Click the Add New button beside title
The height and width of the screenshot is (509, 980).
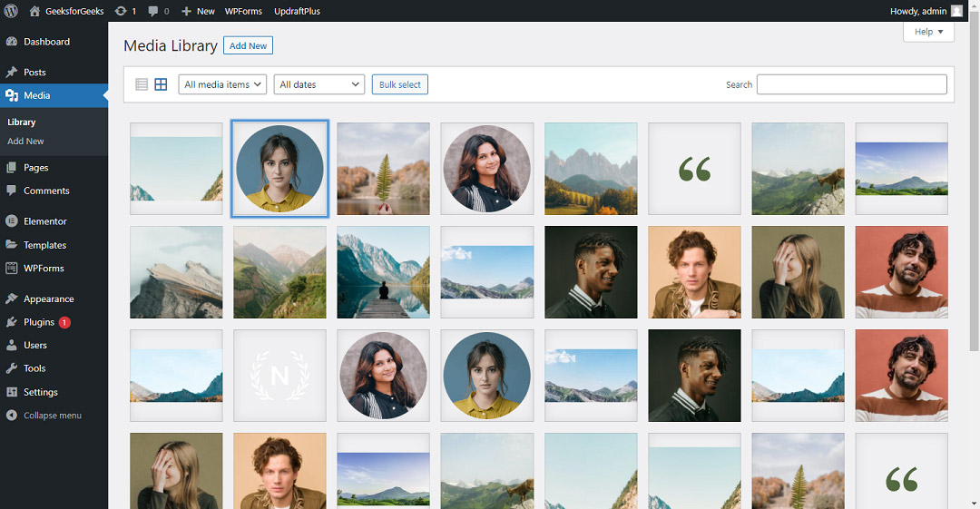pos(248,45)
